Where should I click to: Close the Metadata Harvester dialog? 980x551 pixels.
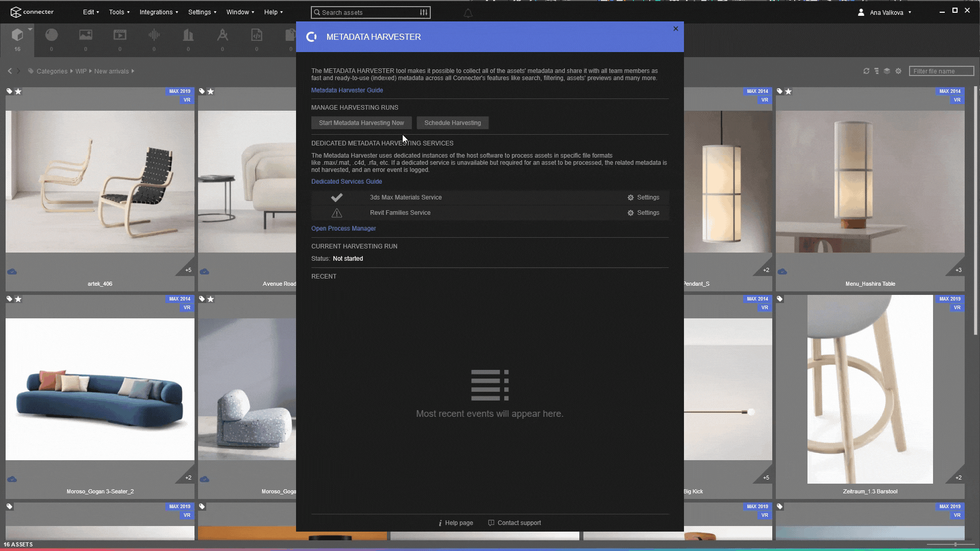676,29
